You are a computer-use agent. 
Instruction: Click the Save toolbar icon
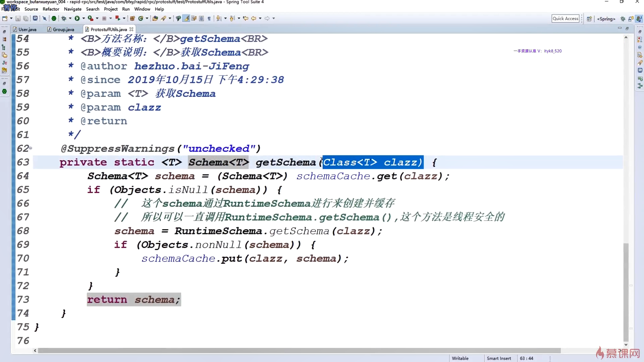click(x=18, y=18)
